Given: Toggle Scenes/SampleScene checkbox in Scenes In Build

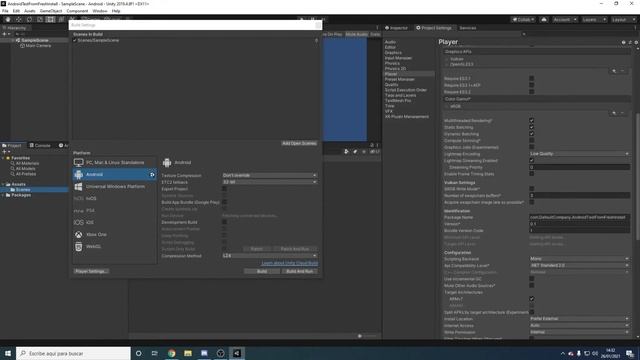Looking at the screenshot, I should (75, 40).
